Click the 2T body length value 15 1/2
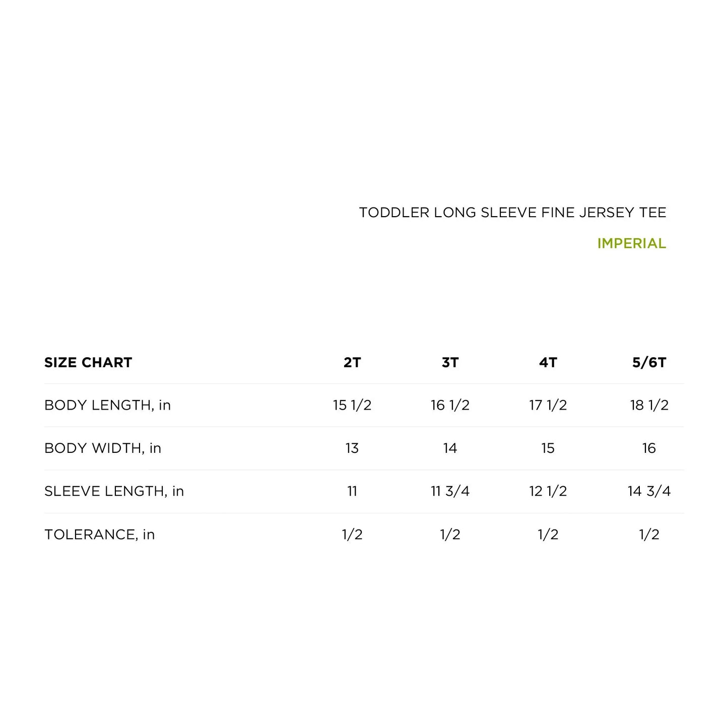This screenshot has width=728, height=728. coord(352,405)
